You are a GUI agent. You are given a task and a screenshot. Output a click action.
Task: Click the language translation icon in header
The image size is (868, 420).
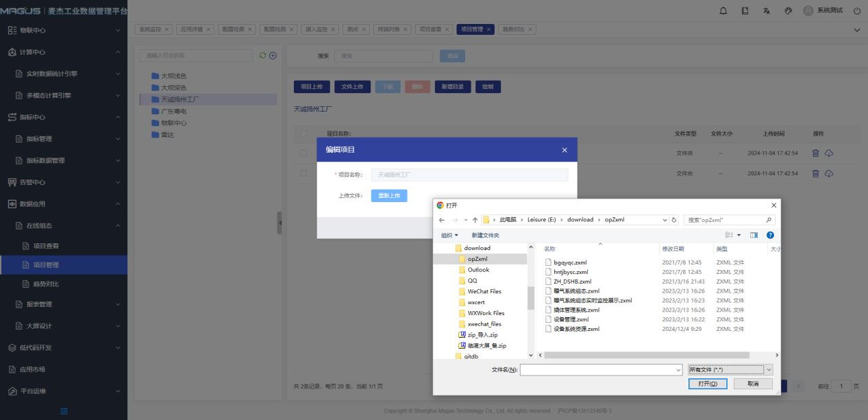pos(767,11)
